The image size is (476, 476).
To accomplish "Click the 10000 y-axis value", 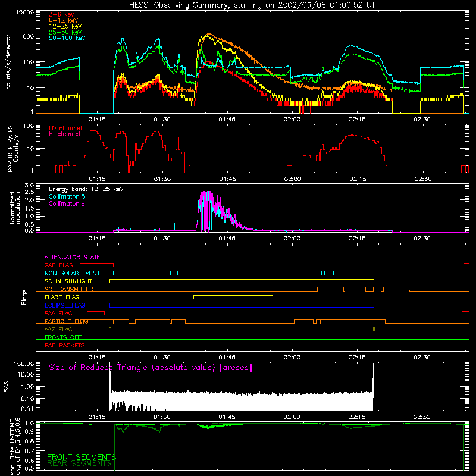I will click(25, 12).
